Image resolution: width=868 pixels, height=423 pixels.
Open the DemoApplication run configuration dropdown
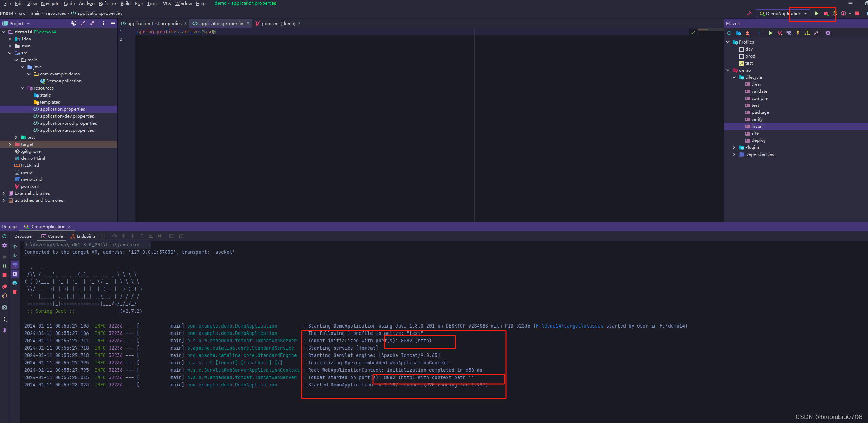pos(805,13)
